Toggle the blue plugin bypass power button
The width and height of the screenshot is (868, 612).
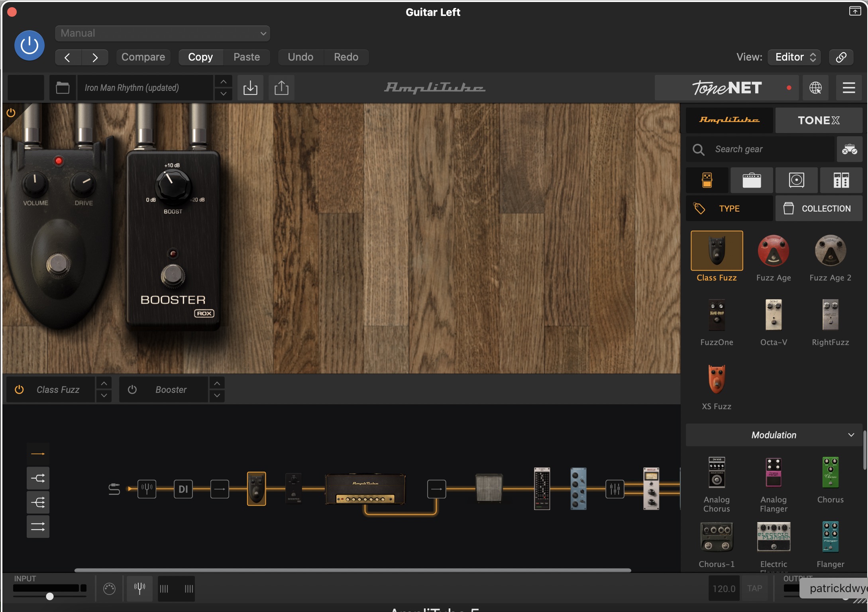point(29,45)
